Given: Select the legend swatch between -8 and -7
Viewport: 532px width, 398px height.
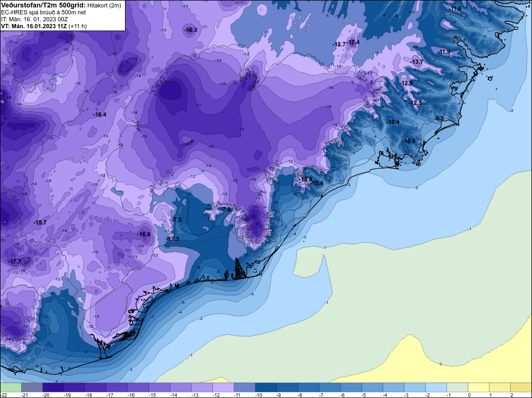Looking at the screenshot, I should click(x=309, y=387).
